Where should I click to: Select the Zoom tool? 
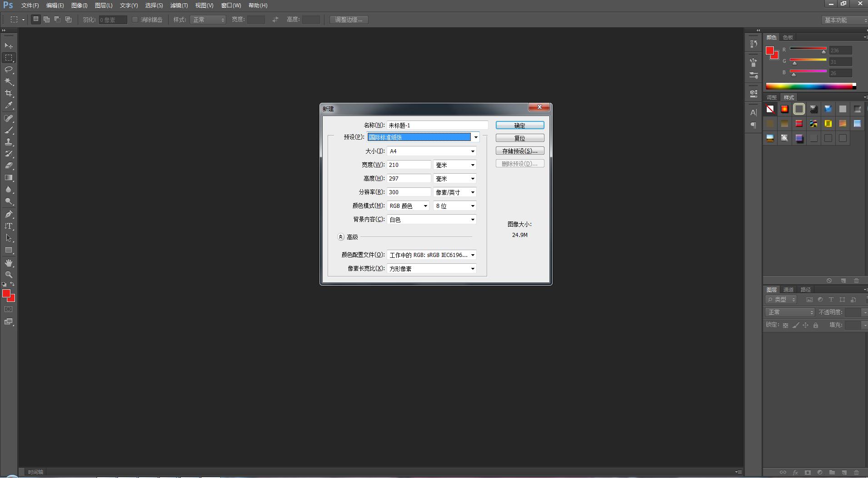tap(9, 275)
